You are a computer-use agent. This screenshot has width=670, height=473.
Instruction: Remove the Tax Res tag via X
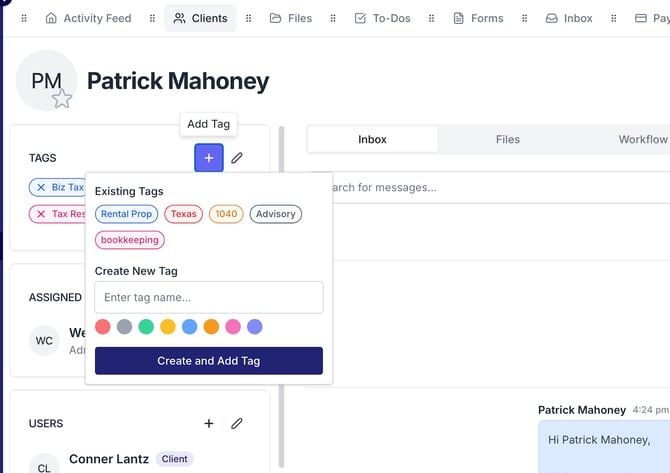(41, 214)
